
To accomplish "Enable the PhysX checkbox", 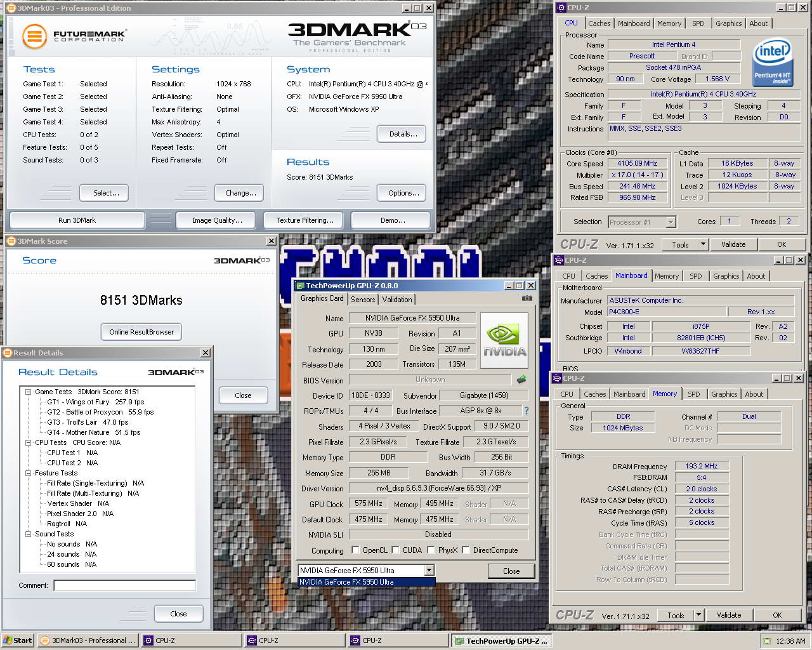I will point(431,550).
